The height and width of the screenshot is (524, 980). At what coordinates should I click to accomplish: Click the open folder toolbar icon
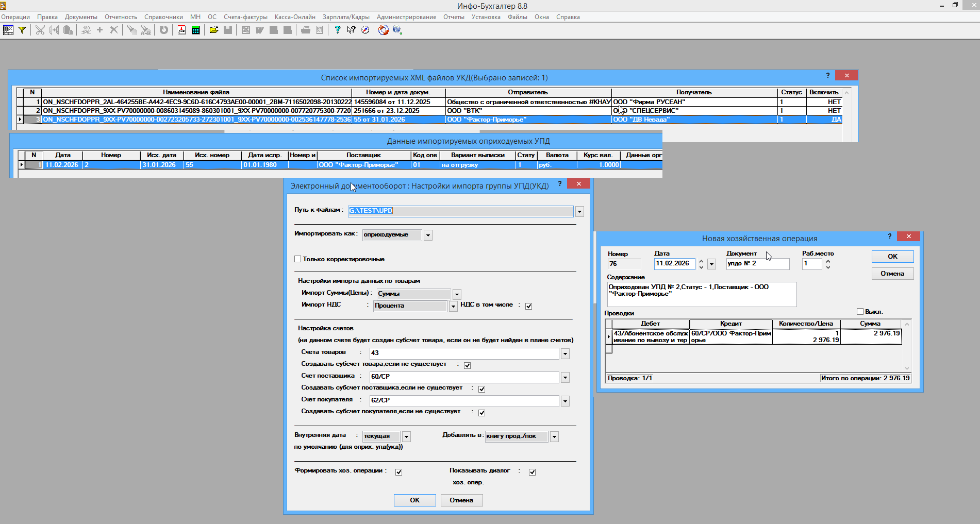pos(214,30)
